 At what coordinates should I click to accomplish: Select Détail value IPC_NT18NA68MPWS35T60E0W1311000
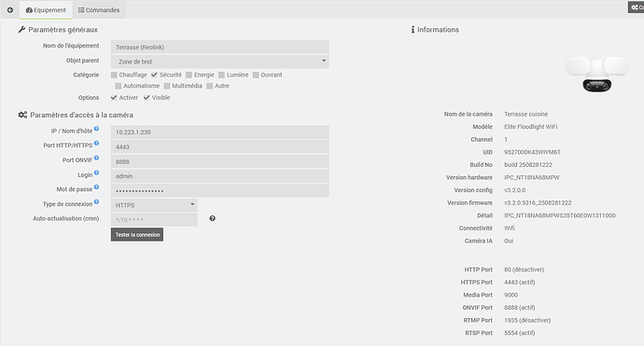pos(560,215)
